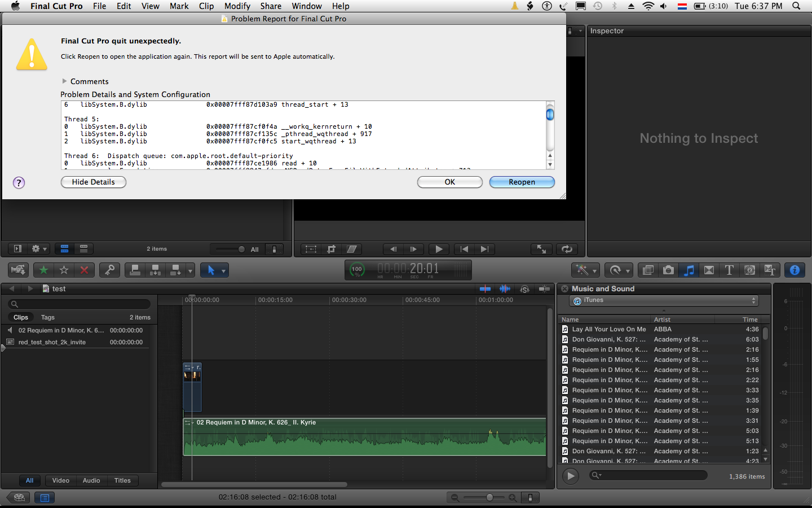Open the Enhancements magic wand menu
Screen dimensions: 812x508
click(585, 270)
